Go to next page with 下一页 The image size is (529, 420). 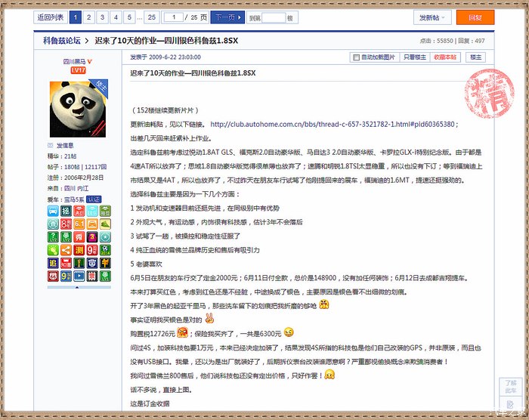tap(224, 17)
